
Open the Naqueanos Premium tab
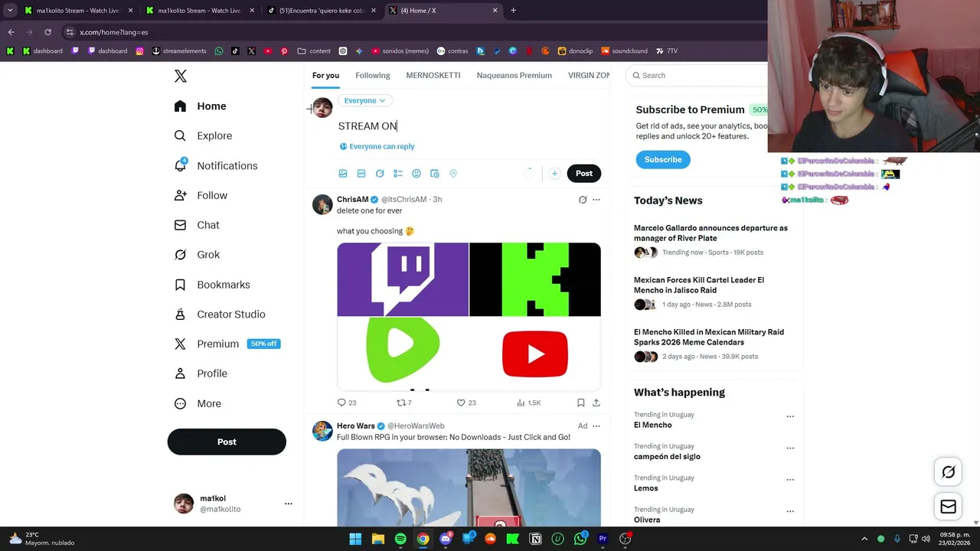pos(514,76)
